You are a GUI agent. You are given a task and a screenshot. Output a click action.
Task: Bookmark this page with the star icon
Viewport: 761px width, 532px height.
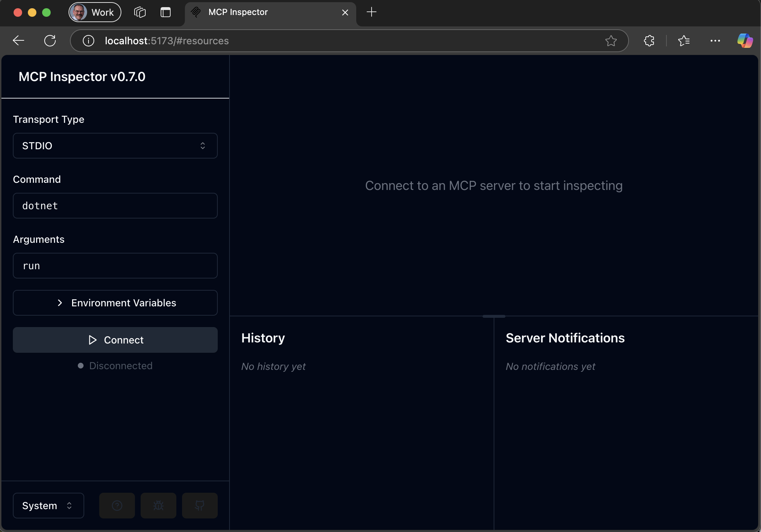pyautogui.click(x=611, y=41)
